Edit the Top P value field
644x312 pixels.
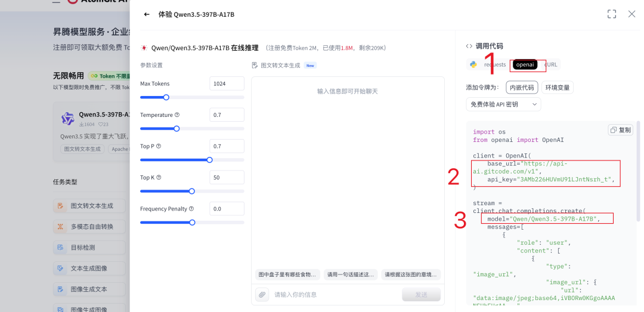[x=227, y=146]
